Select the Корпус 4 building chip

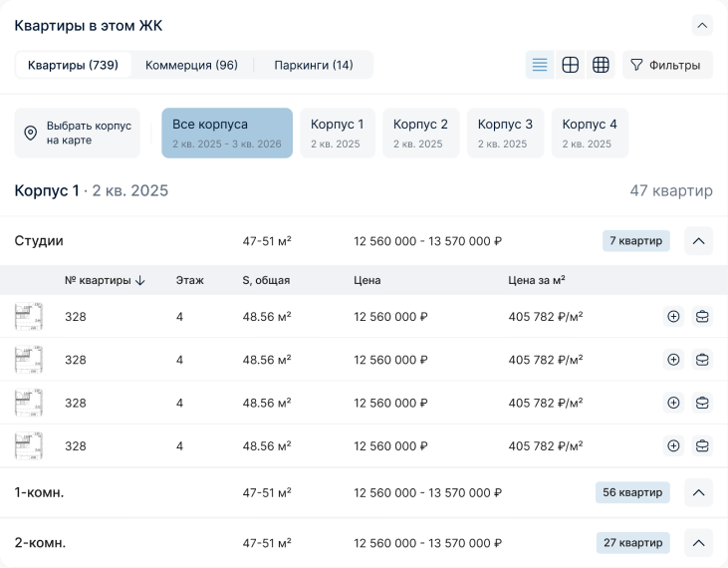(x=590, y=134)
